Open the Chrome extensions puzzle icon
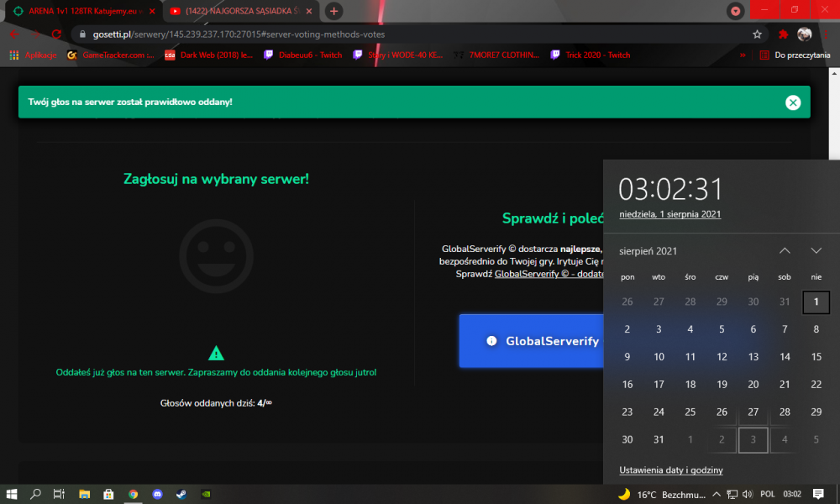Viewport: 840px width, 504px height. (x=783, y=34)
